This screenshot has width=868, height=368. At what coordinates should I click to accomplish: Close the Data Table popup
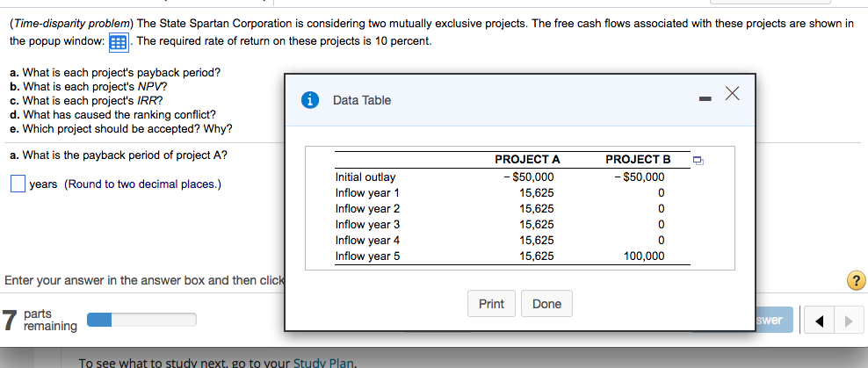pyautogui.click(x=732, y=95)
